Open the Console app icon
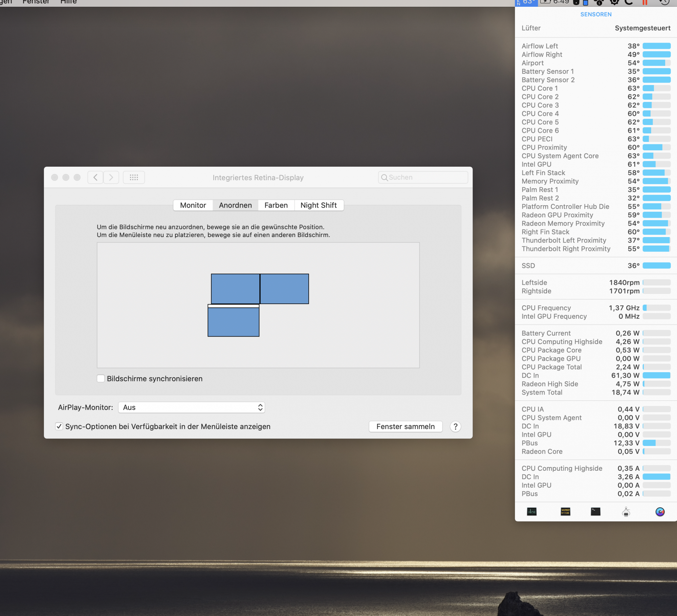 (x=565, y=511)
